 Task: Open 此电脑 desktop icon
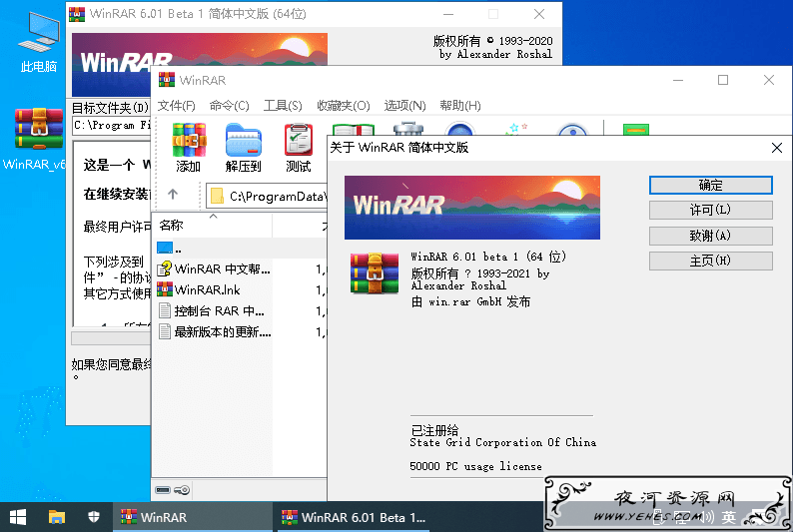38,43
